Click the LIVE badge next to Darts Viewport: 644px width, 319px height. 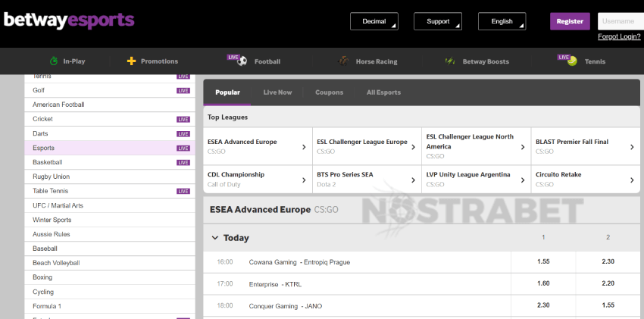pos(183,134)
